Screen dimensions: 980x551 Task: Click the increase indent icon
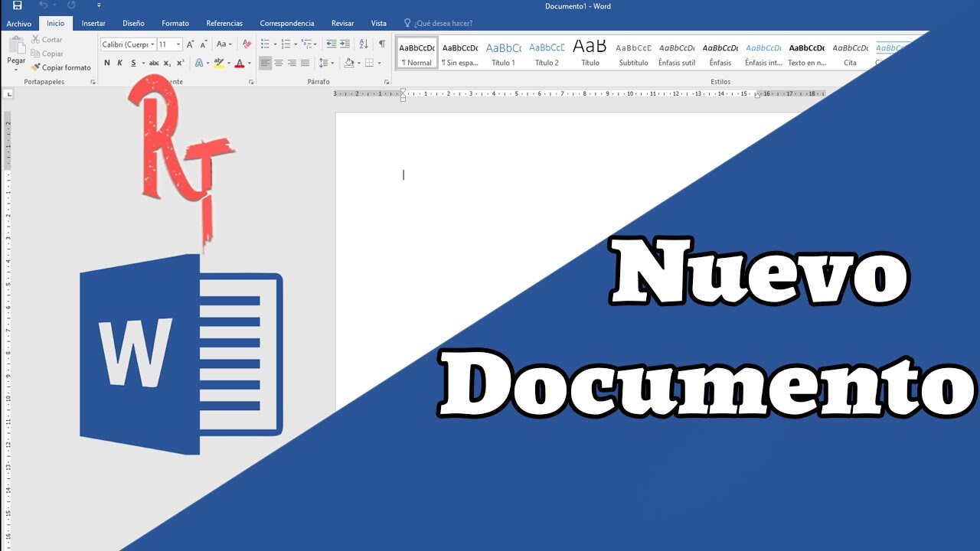345,44
